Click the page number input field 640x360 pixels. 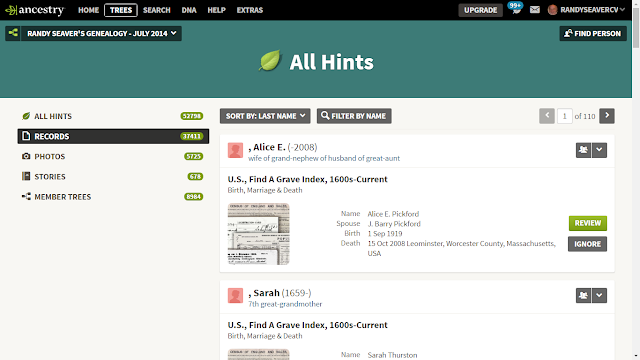[x=564, y=116]
